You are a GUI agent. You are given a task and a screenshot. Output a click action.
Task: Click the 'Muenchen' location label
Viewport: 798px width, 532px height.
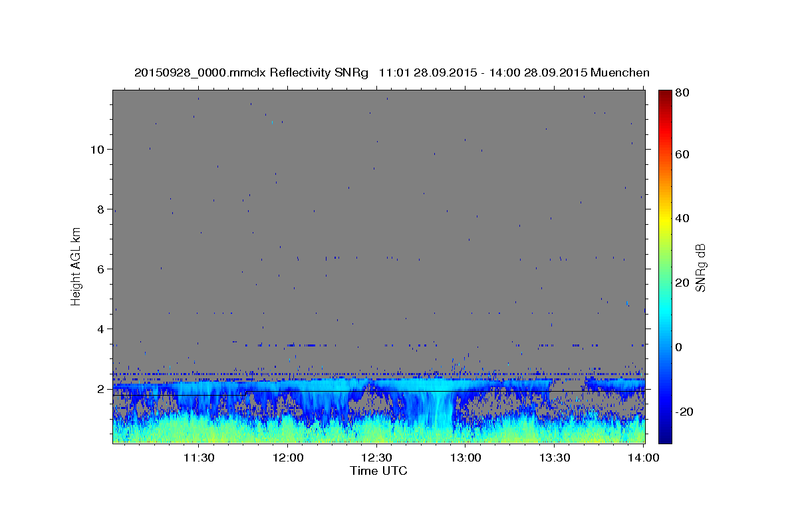coord(620,72)
